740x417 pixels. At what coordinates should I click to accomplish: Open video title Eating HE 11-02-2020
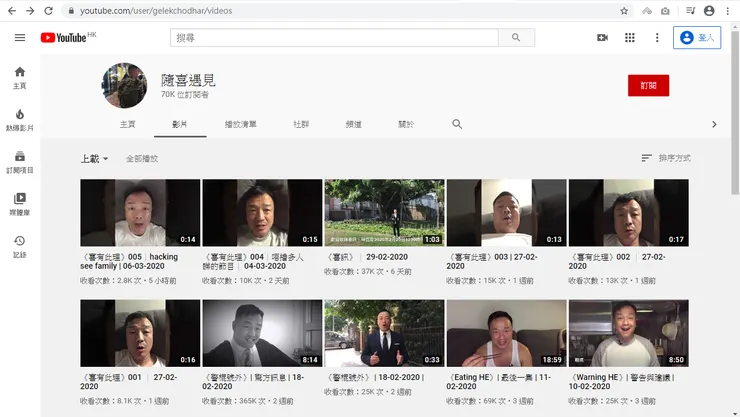pos(498,382)
